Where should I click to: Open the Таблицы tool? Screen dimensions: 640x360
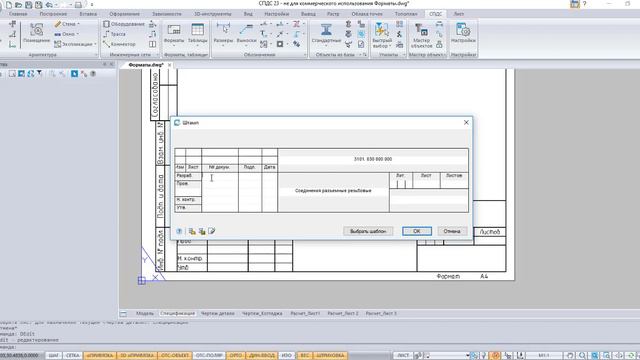198,33
